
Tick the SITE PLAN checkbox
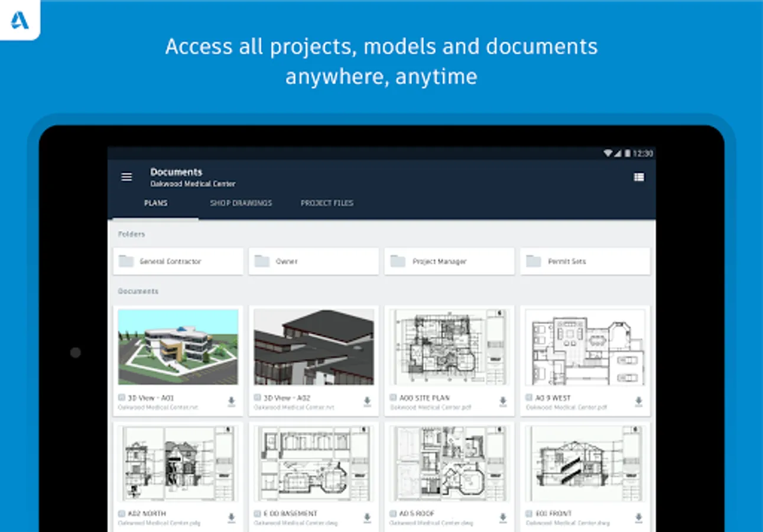click(x=394, y=398)
